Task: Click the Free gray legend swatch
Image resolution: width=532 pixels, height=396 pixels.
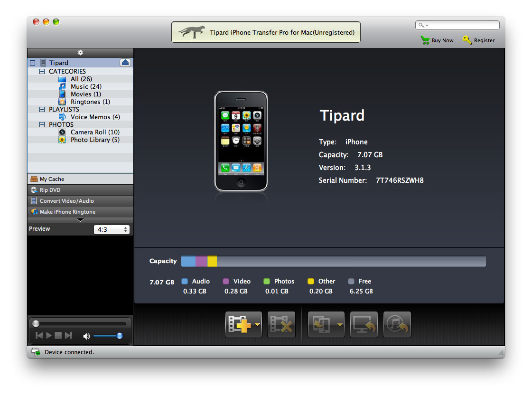Action: point(351,281)
